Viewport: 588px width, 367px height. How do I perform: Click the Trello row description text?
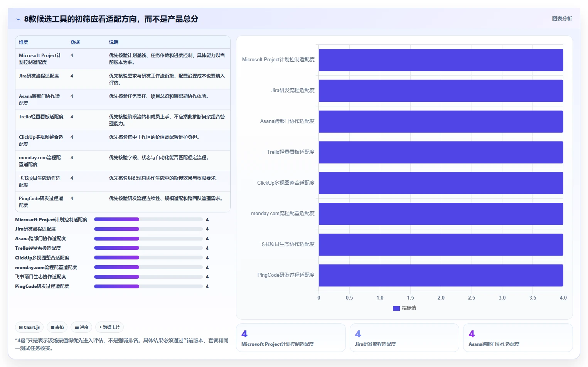pos(167,120)
